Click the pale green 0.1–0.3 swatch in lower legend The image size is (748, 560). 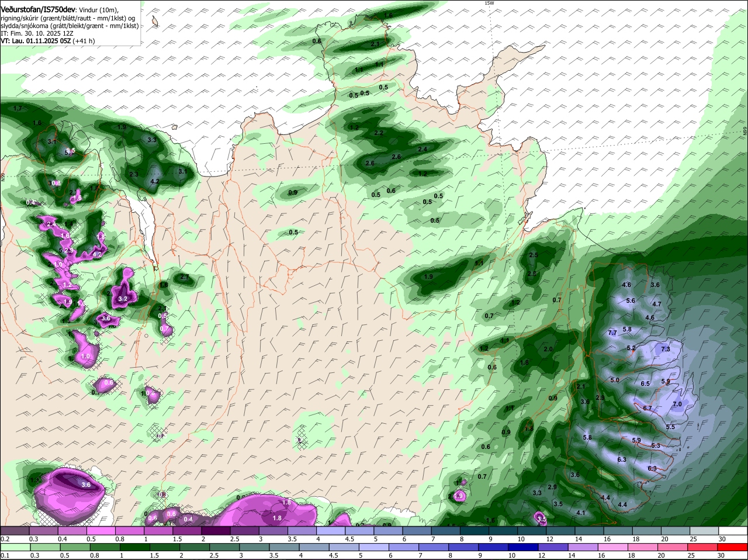coord(15,547)
